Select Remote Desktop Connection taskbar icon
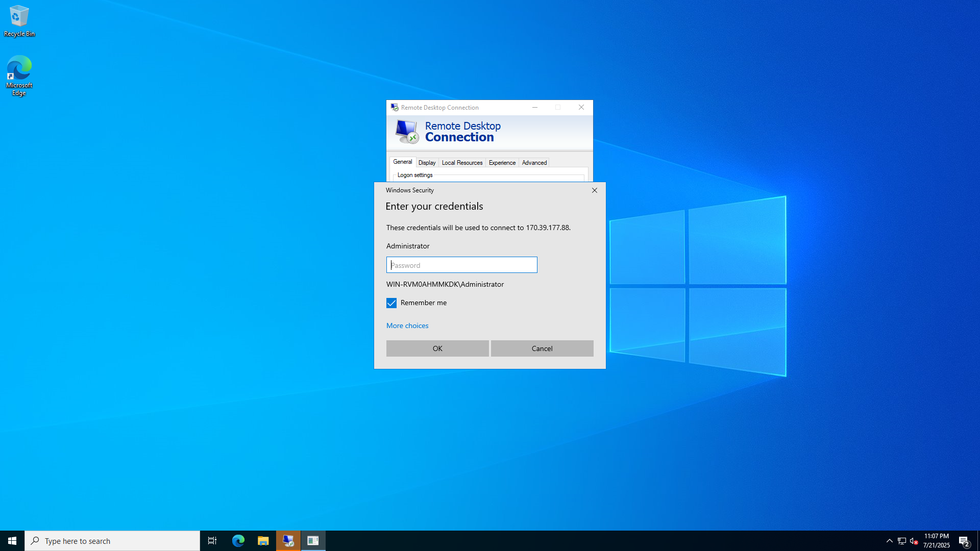Image resolution: width=980 pixels, height=551 pixels. pos(288,541)
